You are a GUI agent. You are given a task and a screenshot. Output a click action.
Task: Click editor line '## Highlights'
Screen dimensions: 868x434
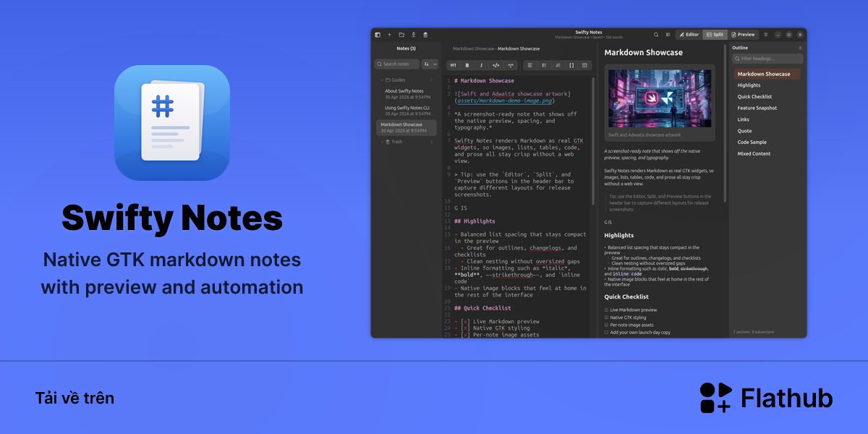point(475,221)
